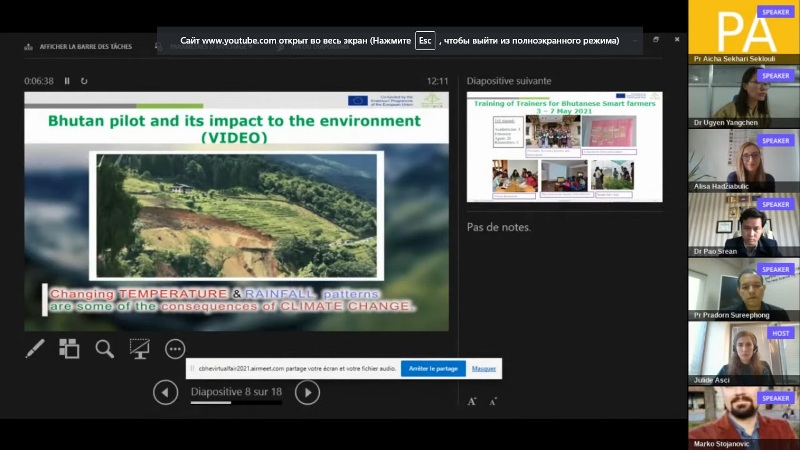The width and height of the screenshot is (800, 450).
Task: Open the more slideshow options ellipsis
Action: (175, 349)
